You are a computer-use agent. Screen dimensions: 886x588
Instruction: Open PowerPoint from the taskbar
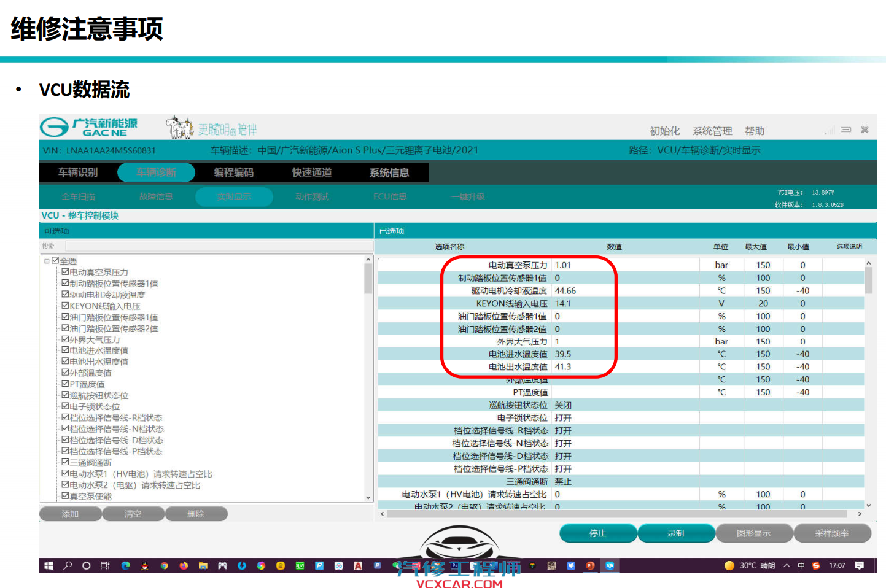(x=590, y=565)
